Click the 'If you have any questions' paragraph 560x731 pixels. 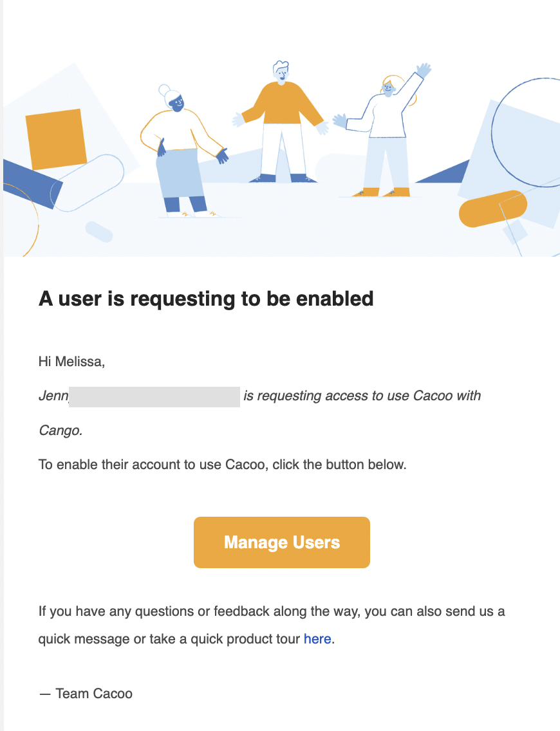[272, 625]
